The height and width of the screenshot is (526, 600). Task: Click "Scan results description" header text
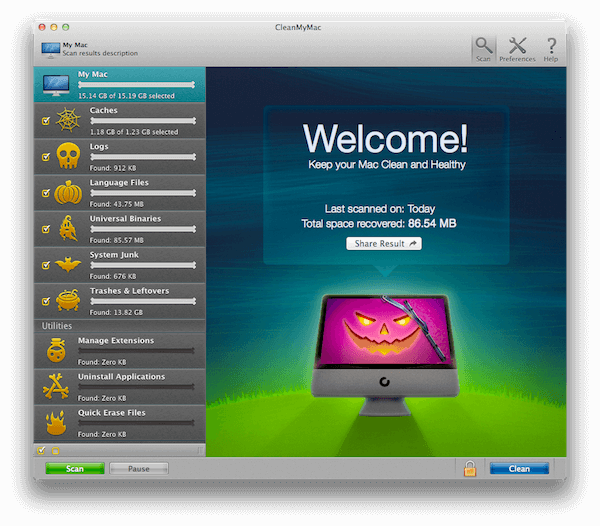100,53
